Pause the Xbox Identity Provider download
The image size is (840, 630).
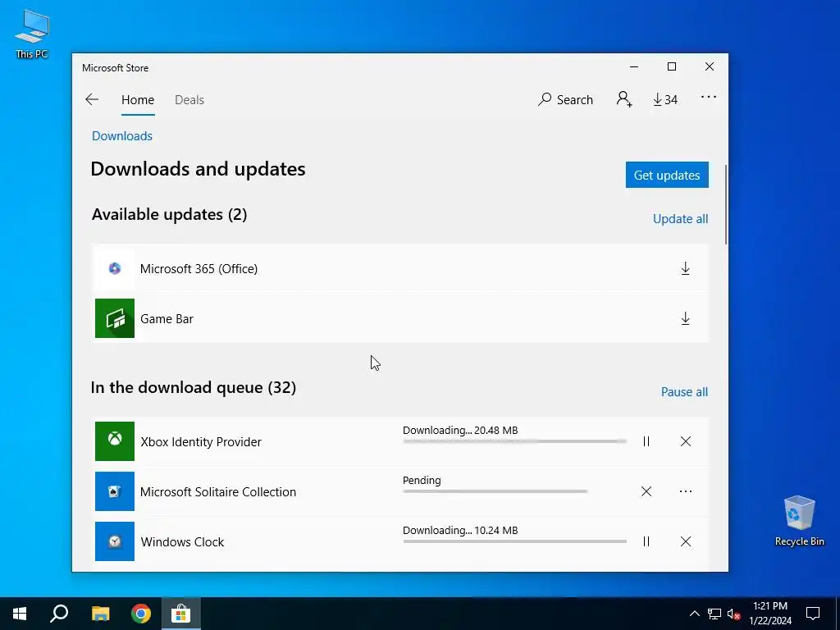coord(646,441)
